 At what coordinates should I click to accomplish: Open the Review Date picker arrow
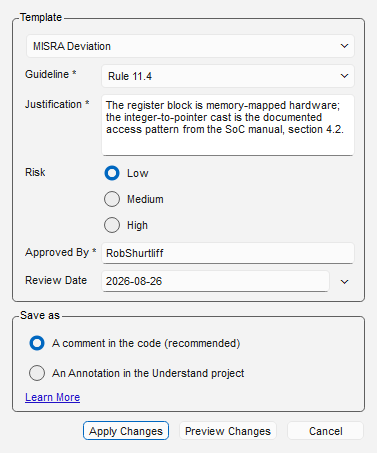pos(344,282)
